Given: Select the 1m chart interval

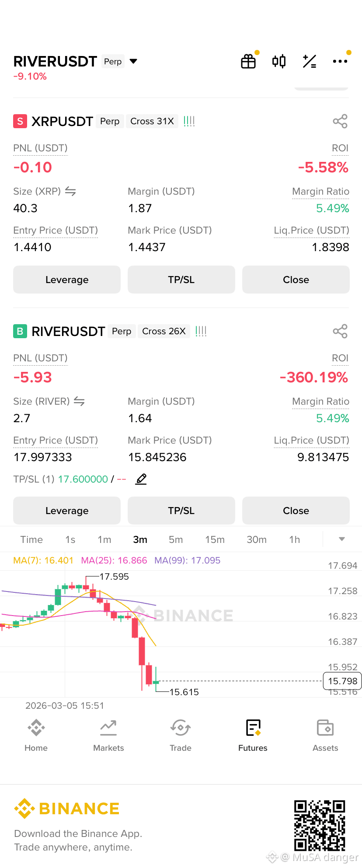Looking at the screenshot, I should [x=104, y=539].
